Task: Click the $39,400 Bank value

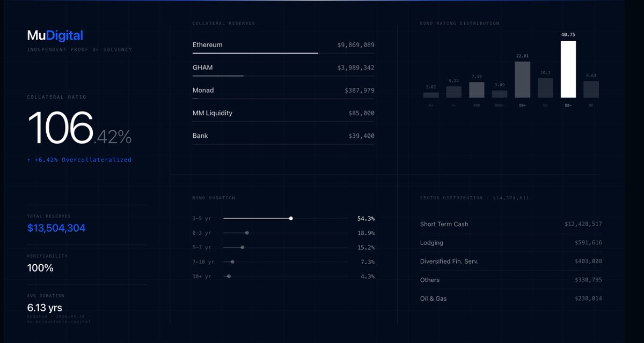Action: [361, 136]
